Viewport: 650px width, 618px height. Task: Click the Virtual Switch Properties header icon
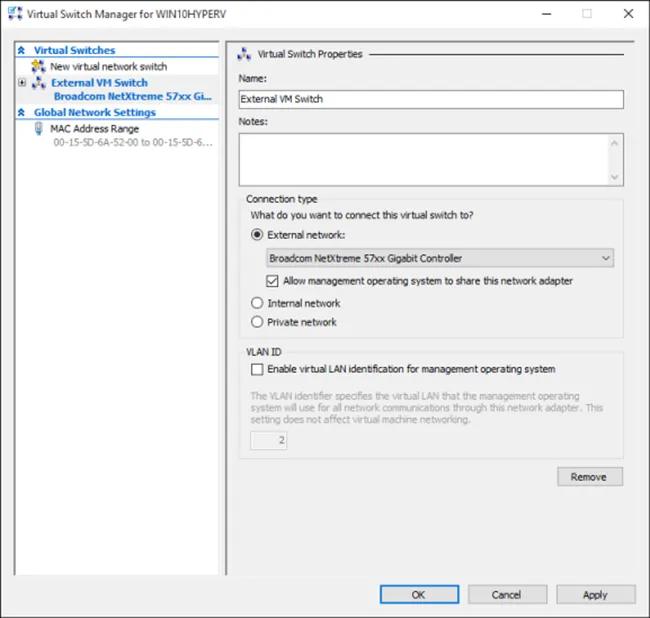click(241, 54)
